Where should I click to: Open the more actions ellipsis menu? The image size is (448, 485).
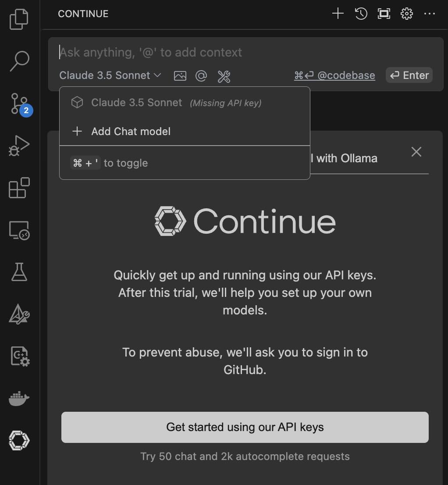pyautogui.click(x=430, y=14)
